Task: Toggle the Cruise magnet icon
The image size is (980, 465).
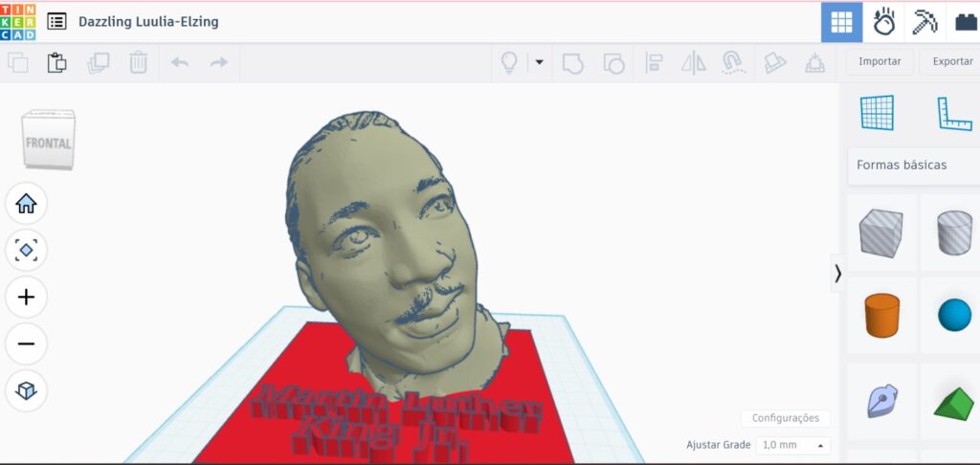Action: point(733,63)
